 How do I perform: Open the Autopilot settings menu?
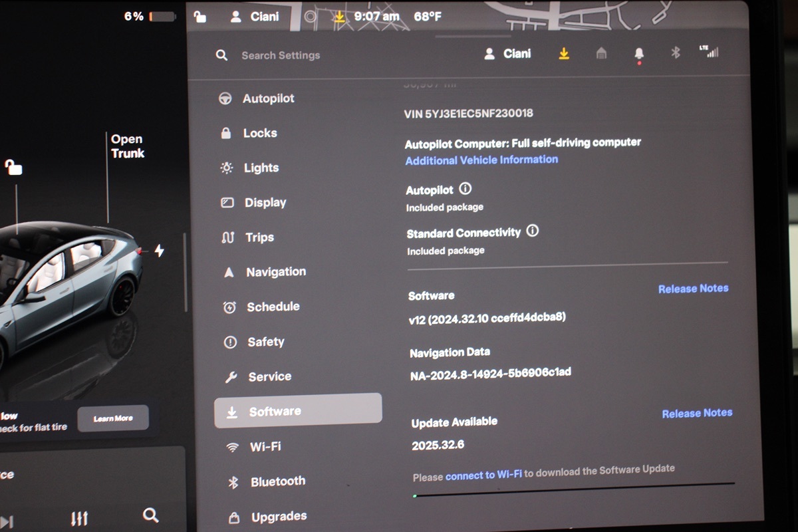coord(268,98)
